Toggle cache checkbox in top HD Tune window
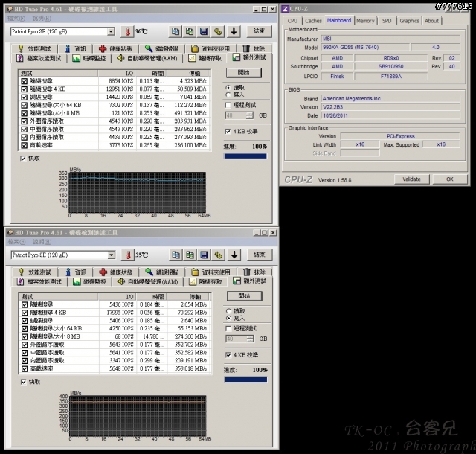 click(x=23, y=159)
